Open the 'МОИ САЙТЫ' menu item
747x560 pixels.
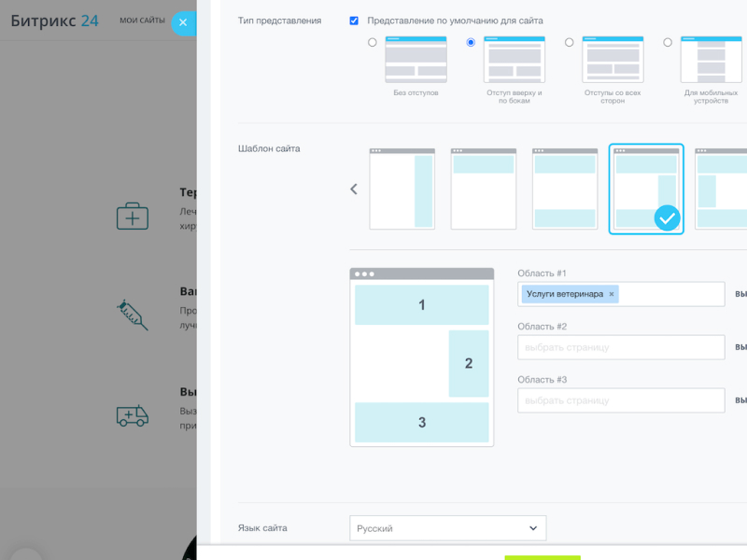[142, 21]
